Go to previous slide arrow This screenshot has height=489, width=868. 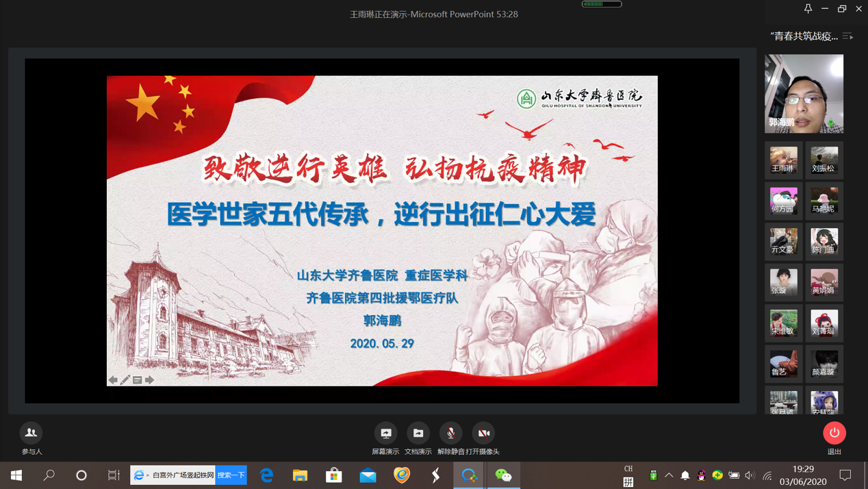[x=113, y=379]
